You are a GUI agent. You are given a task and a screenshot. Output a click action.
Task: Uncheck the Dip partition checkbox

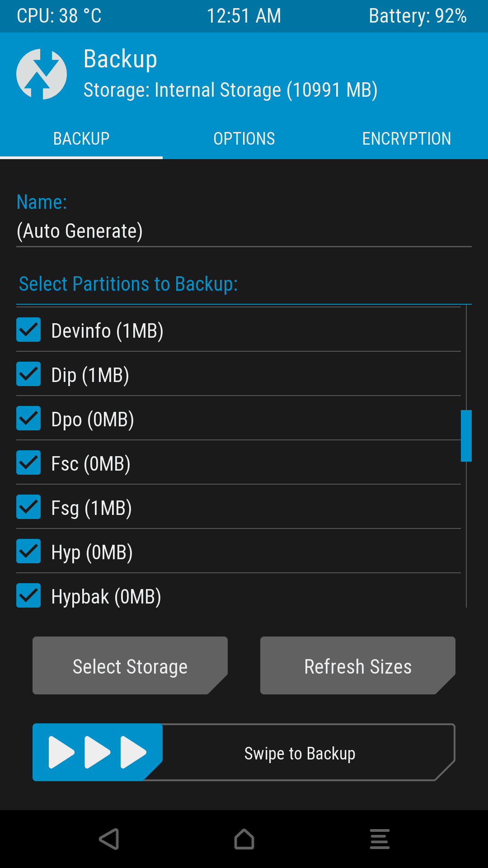pos(28,374)
